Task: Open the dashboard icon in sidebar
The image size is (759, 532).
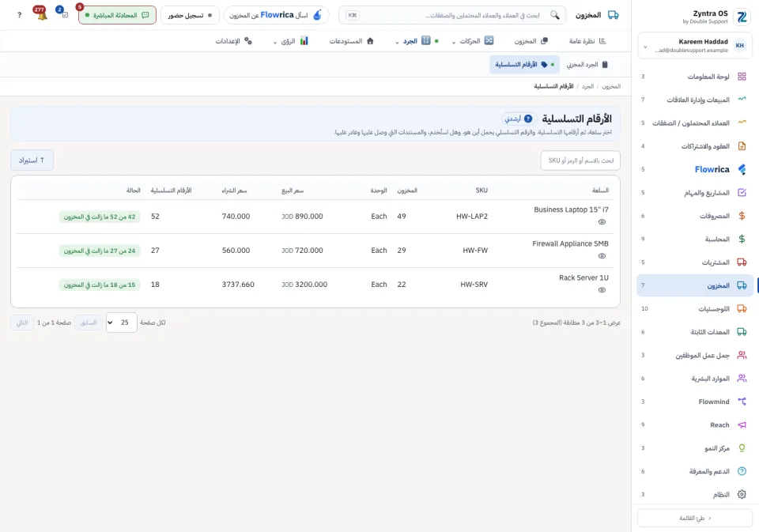Action: 742,77
